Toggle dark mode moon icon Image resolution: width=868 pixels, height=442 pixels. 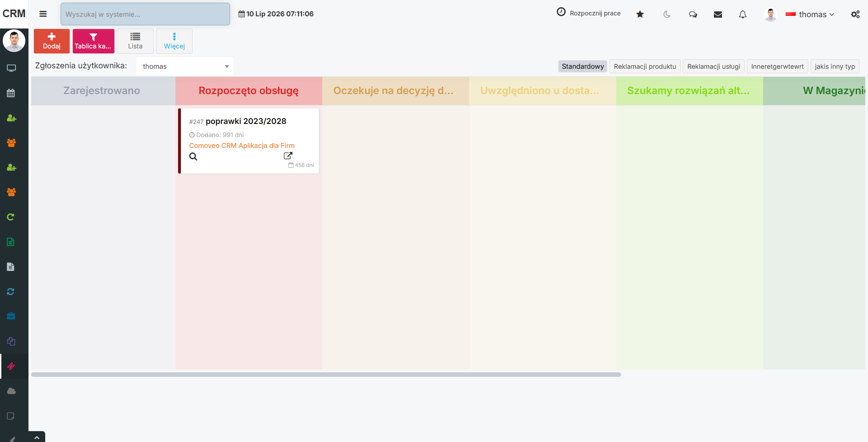coord(667,14)
